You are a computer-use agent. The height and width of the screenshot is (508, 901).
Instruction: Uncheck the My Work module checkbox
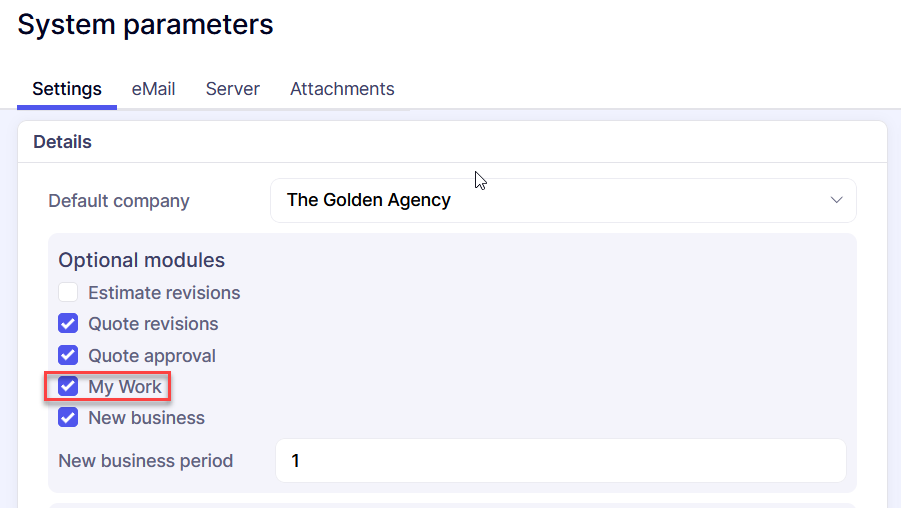(x=68, y=386)
